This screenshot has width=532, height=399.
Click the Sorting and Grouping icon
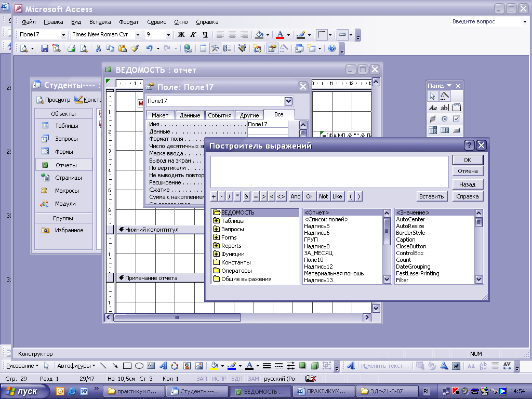(x=227, y=48)
